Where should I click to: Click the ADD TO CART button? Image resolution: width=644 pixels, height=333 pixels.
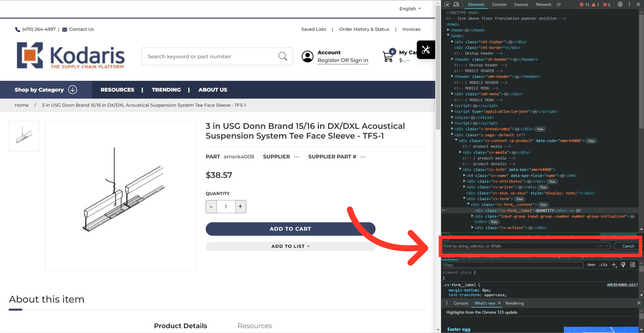tap(291, 229)
